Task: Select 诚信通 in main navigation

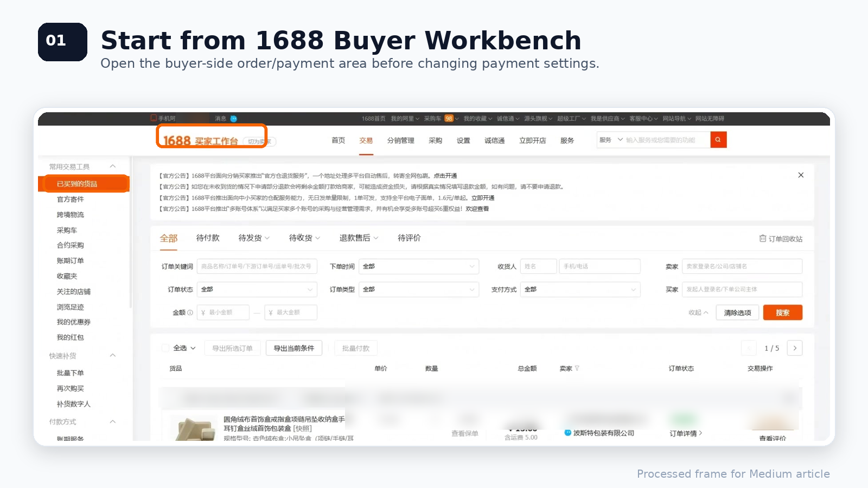Action: pyautogui.click(x=495, y=140)
